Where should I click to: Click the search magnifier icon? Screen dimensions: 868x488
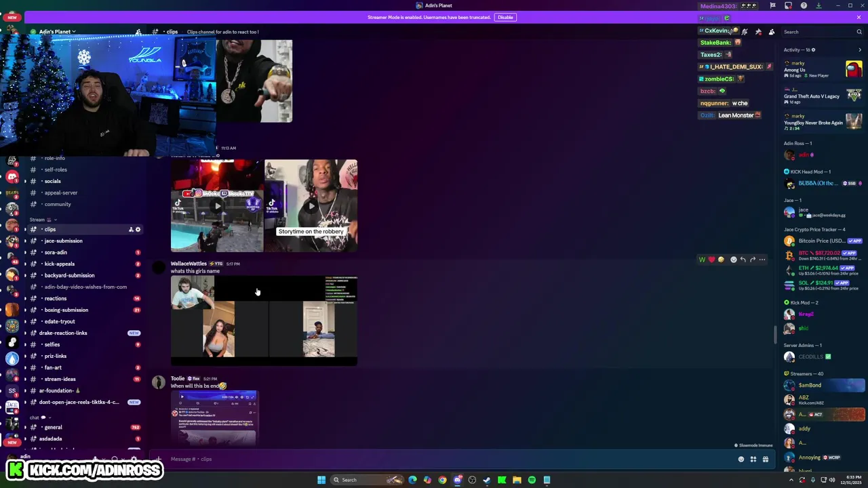tap(859, 32)
